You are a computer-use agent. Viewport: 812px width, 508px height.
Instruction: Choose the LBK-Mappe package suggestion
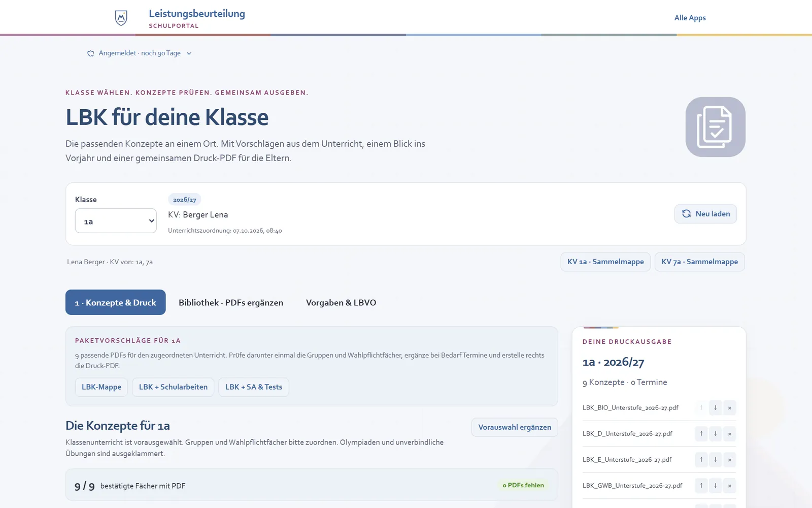(x=101, y=387)
